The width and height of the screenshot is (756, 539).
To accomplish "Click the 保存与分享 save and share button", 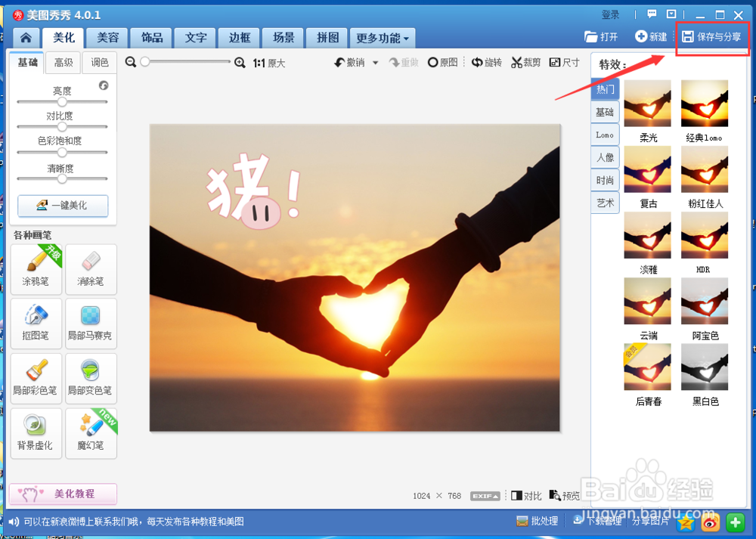I will coord(711,36).
